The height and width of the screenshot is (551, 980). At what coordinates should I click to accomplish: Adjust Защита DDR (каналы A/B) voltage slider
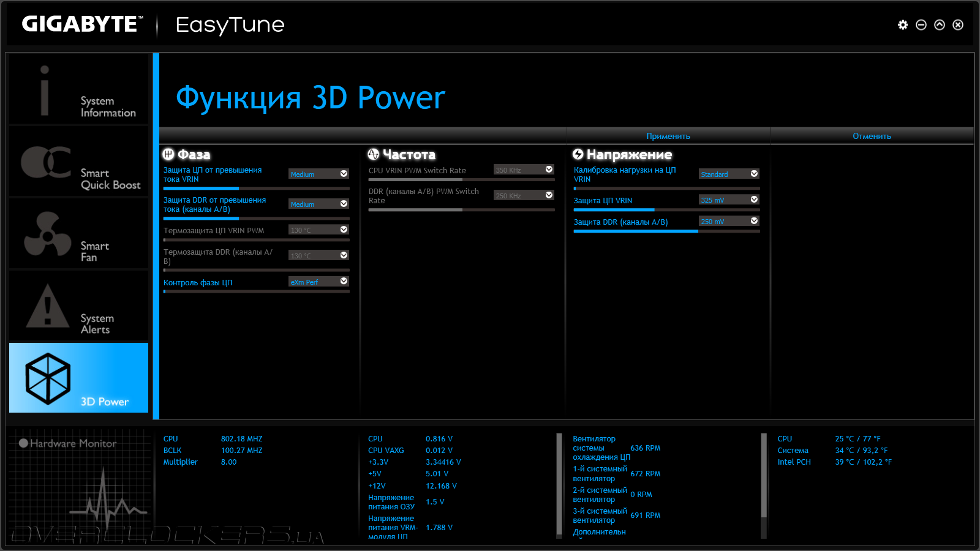click(666, 231)
